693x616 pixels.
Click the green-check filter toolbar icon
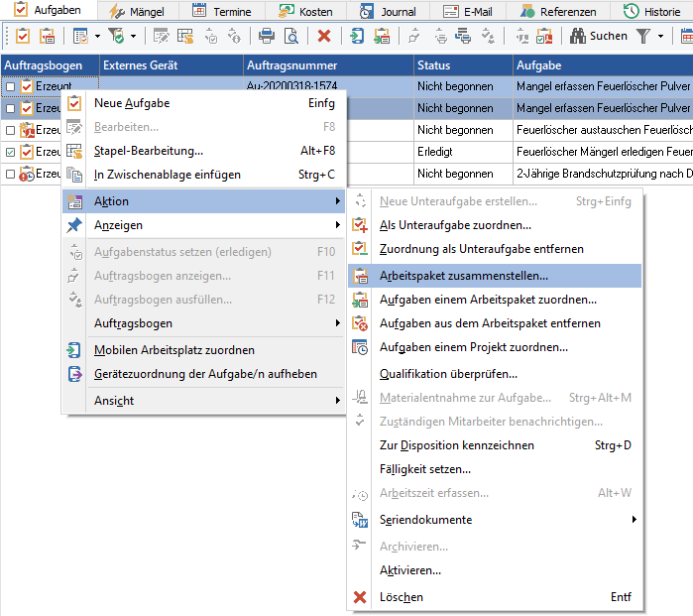(116, 36)
